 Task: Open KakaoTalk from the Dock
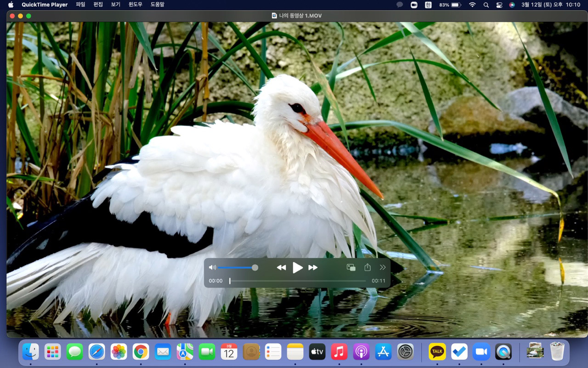[x=437, y=352]
